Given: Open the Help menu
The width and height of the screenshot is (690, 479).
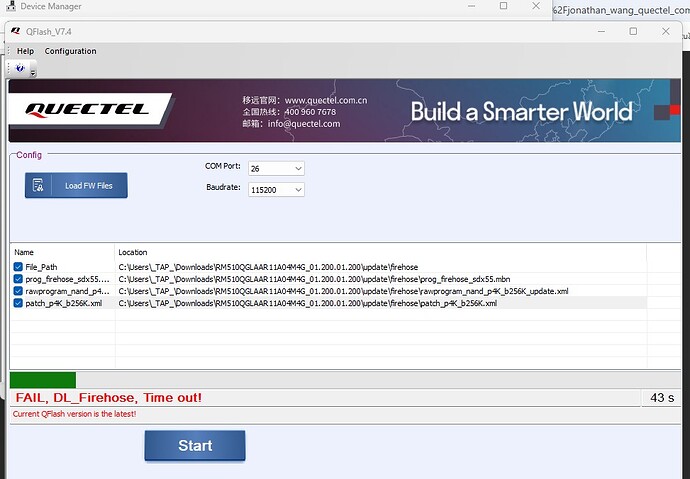Looking at the screenshot, I should pyautogui.click(x=25, y=51).
